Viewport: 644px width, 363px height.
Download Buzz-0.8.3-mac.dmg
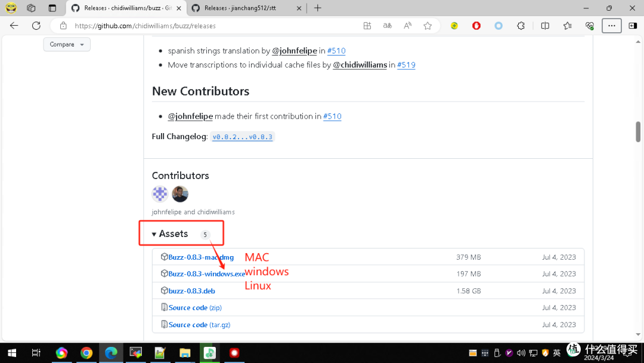click(201, 257)
